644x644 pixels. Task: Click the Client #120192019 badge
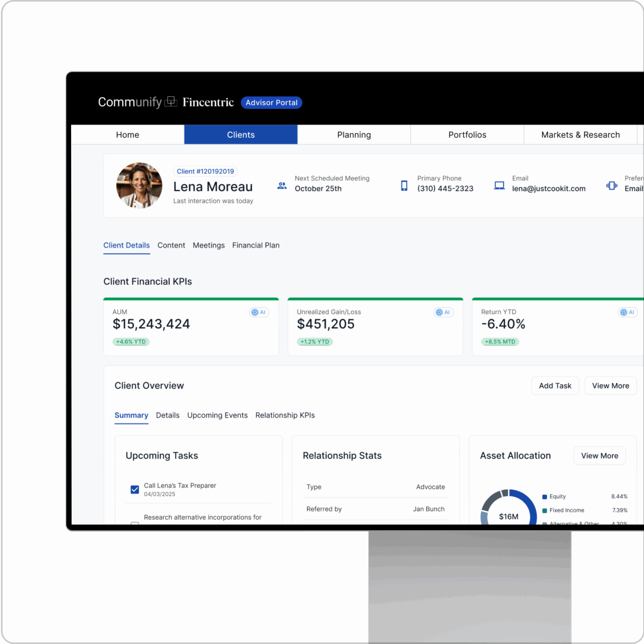205,171
